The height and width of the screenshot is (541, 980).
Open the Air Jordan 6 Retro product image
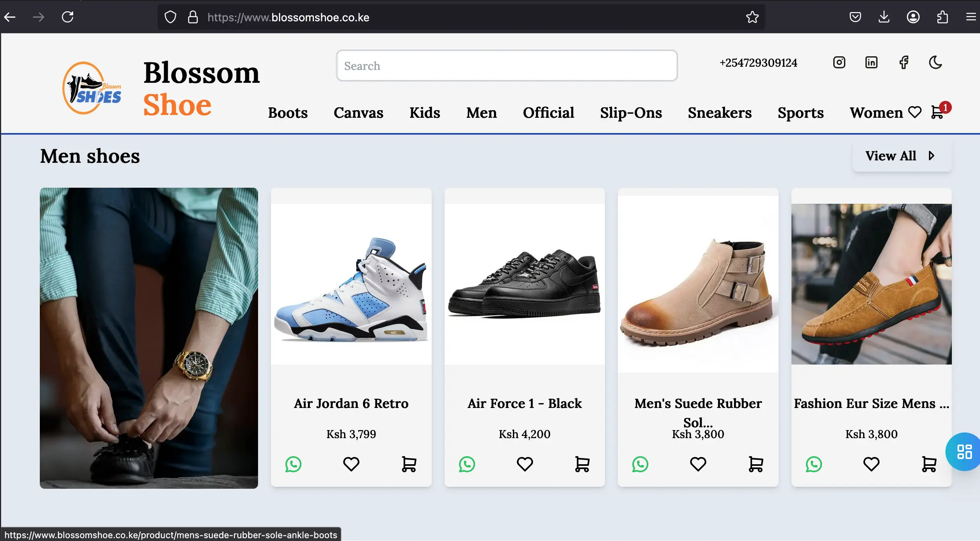(x=351, y=284)
